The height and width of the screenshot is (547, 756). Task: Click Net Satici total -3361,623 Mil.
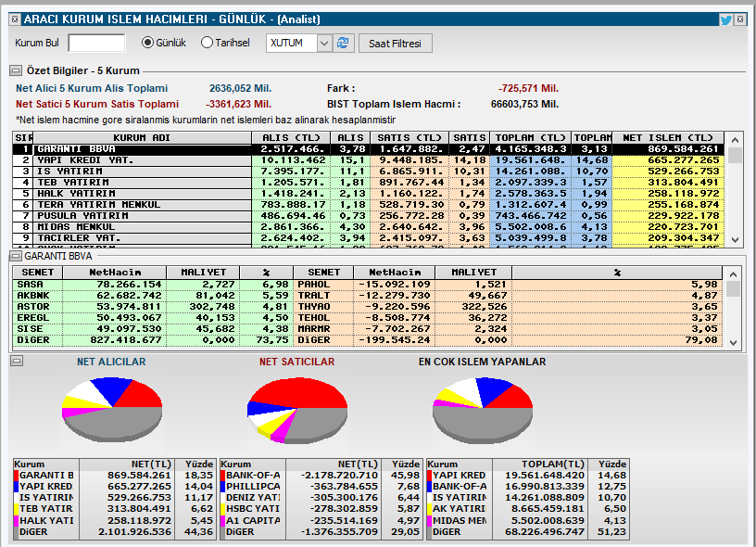[x=239, y=104]
